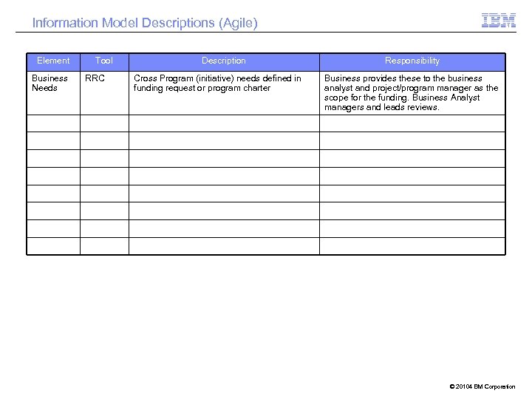Click the "Responsibility" column header
This screenshot has height=399, width=532.
(x=412, y=62)
